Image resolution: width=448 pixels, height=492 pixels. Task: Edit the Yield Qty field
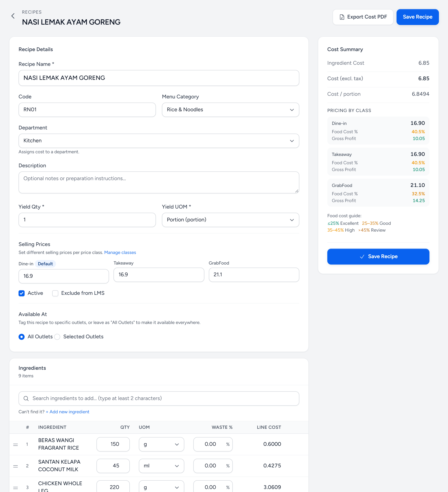tap(87, 220)
